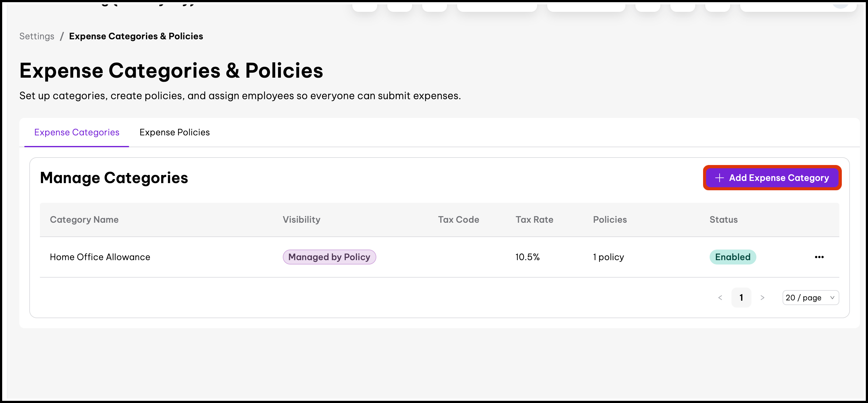This screenshot has height=403, width=868.
Task: Click the Policies column header
Action: [x=610, y=220]
